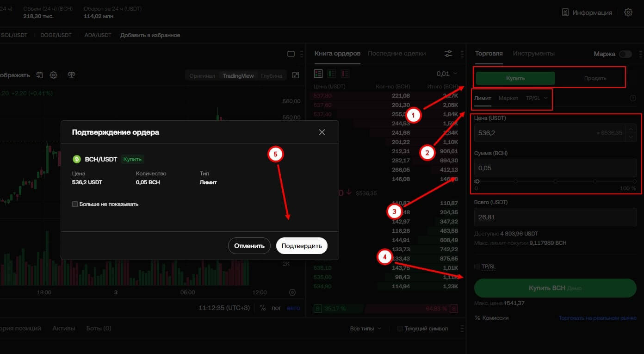Expand the chart to fullscreen
Image resolution: width=644 pixels, height=354 pixels.
click(296, 75)
